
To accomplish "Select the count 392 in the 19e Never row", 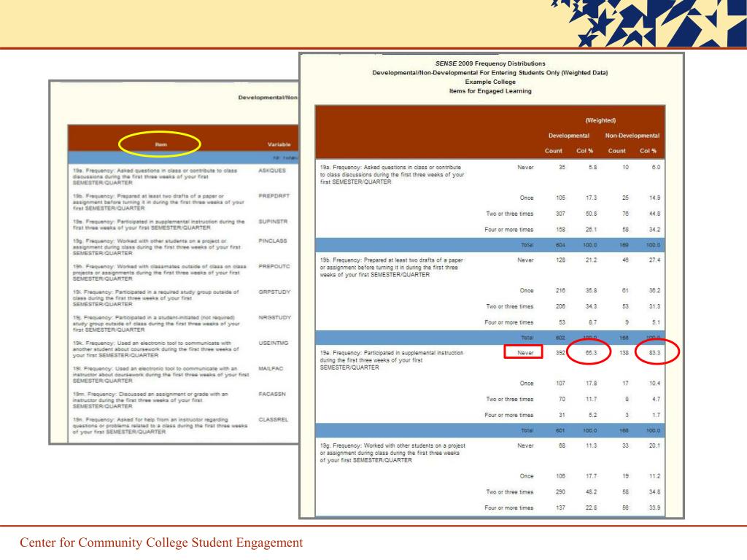I will coord(560,353).
